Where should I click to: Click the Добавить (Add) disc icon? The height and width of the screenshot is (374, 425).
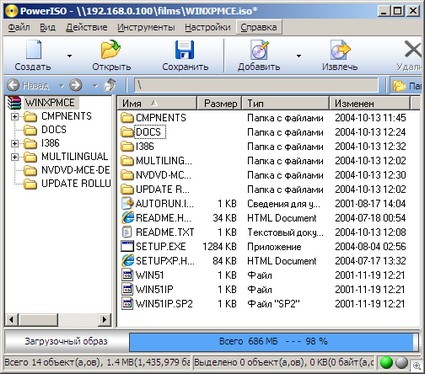tap(259, 50)
